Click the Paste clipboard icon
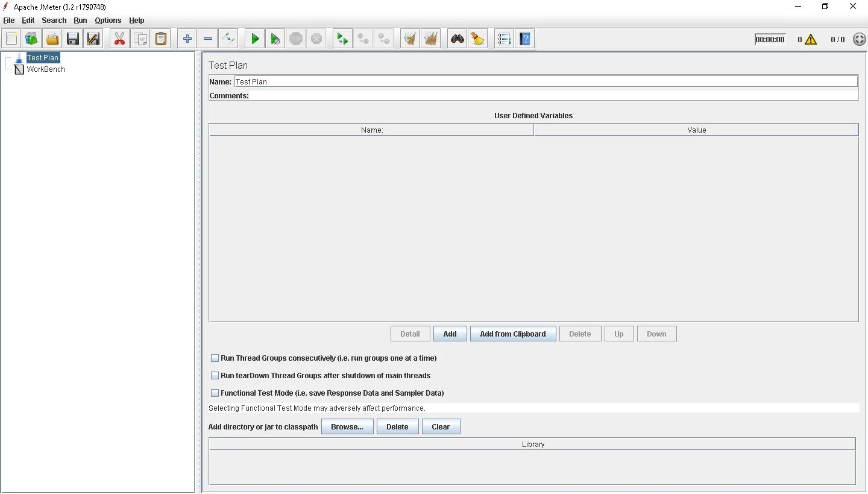Image resolution: width=868 pixels, height=494 pixels. pos(160,39)
